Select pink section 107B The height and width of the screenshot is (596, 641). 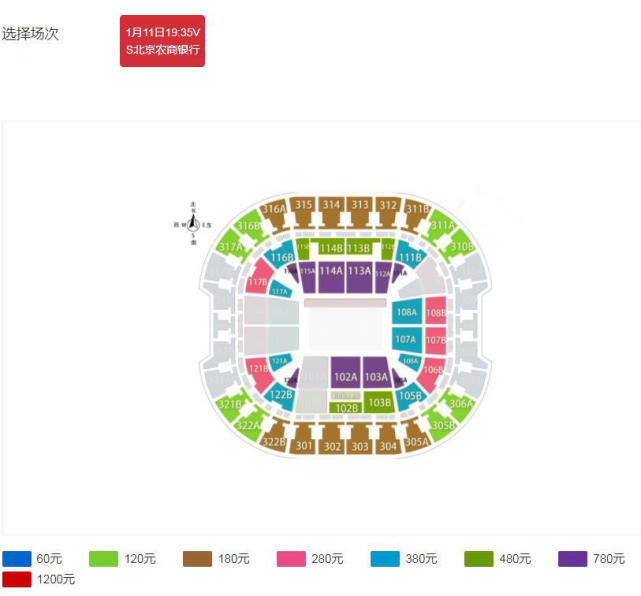pyautogui.click(x=435, y=341)
